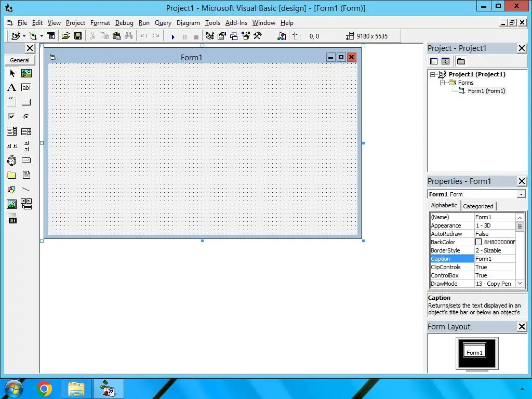Select the Shape control tool

point(12,189)
